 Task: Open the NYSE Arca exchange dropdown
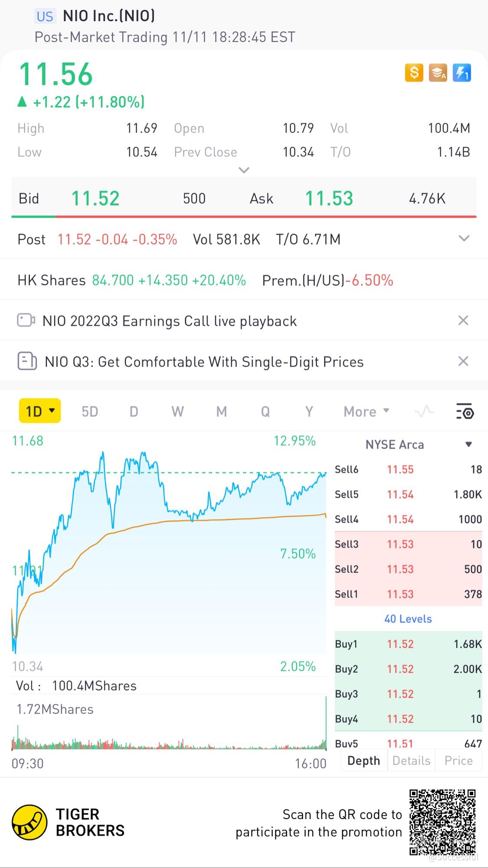468,444
